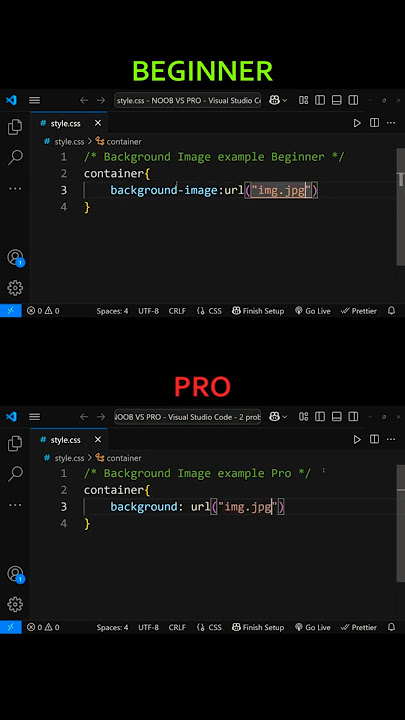Change UTF-8 encoding, Beginner window

(x=148, y=311)
